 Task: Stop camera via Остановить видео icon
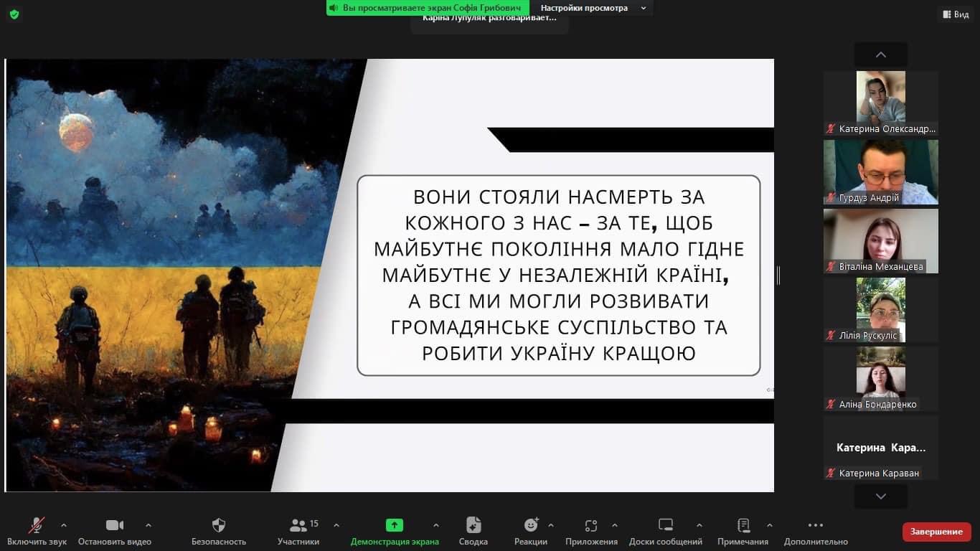tap(115, 525)
